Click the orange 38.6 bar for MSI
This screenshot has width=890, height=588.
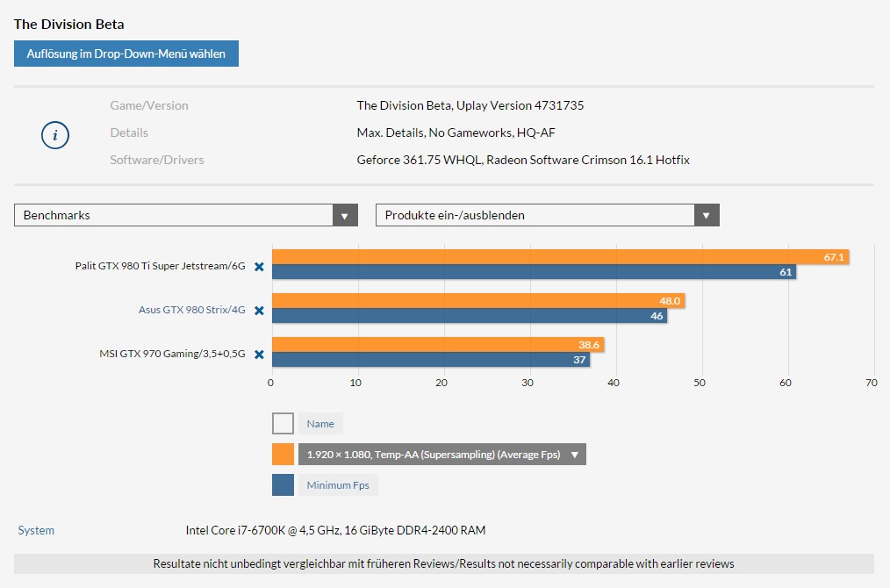point(438,345)
